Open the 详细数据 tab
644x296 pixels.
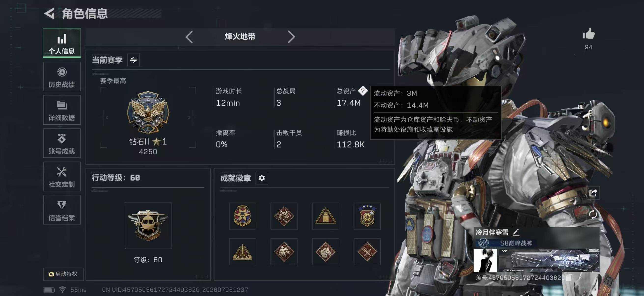pyautogui.click(x=62, y=110)
